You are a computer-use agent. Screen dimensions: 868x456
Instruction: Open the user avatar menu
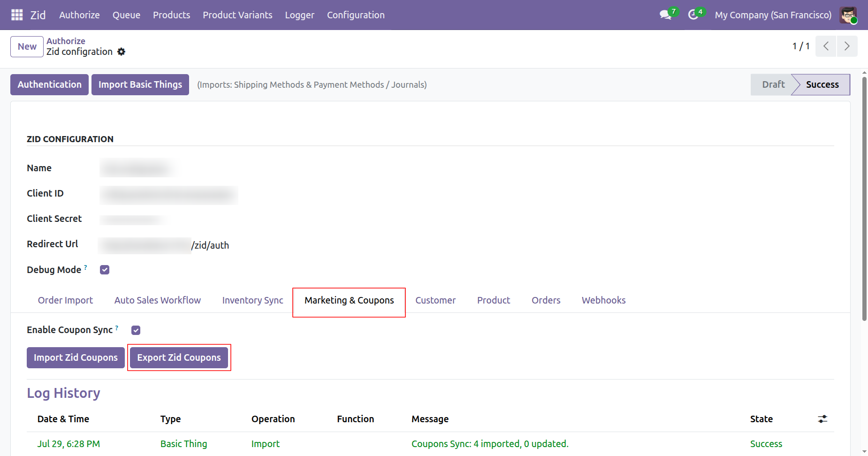(x=848, y=15)
